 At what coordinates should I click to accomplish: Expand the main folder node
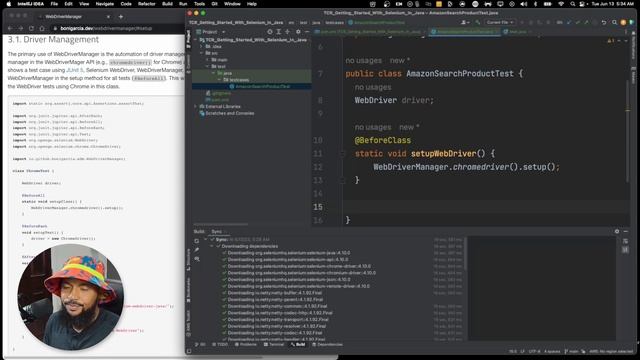tap(207, 60)
